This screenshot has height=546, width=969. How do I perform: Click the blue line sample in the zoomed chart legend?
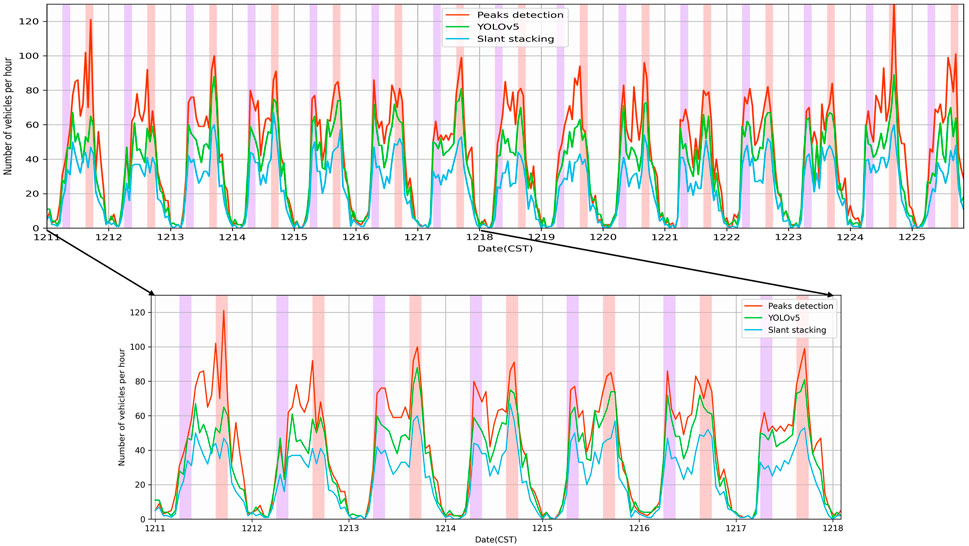click(754, 330)
